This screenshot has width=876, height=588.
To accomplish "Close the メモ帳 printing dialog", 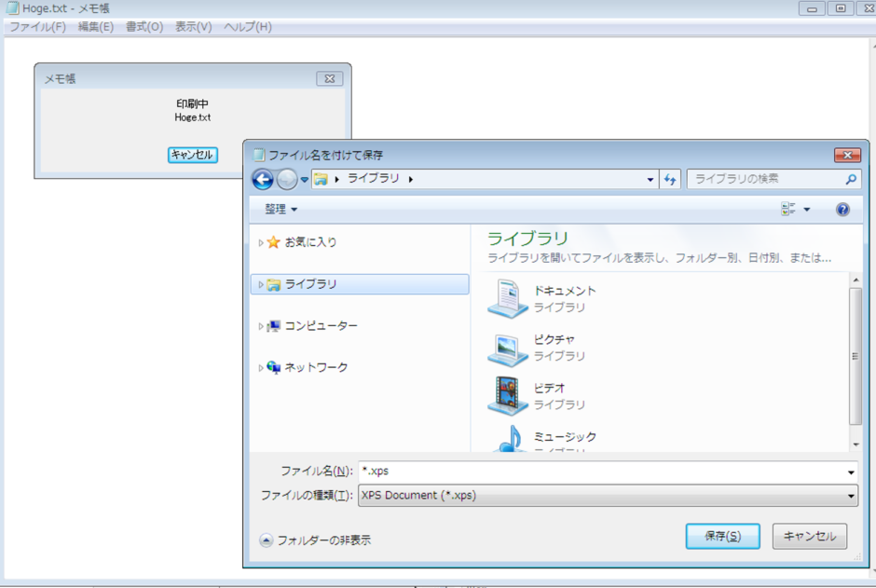I will coord(330,78).
